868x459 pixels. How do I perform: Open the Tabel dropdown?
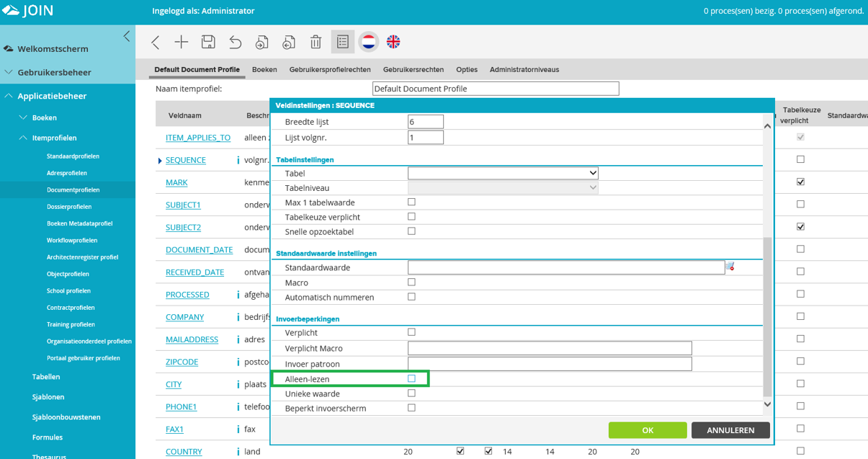503,173
